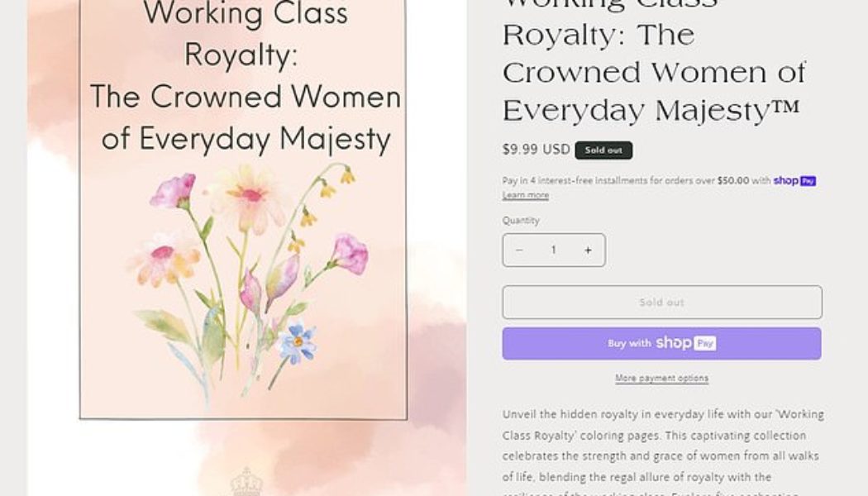
Task: Click the dark Sold out badge
Action: (x=603, y=150)
